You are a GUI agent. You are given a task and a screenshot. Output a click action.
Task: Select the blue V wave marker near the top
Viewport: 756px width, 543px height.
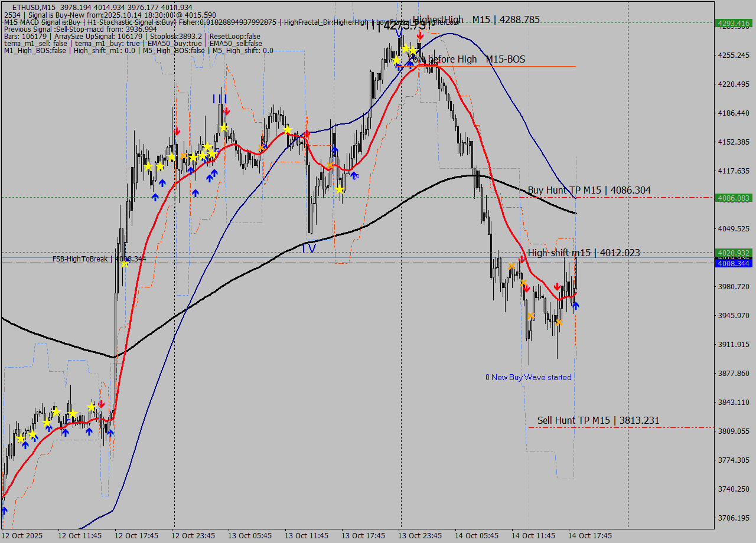pos(399,32)
